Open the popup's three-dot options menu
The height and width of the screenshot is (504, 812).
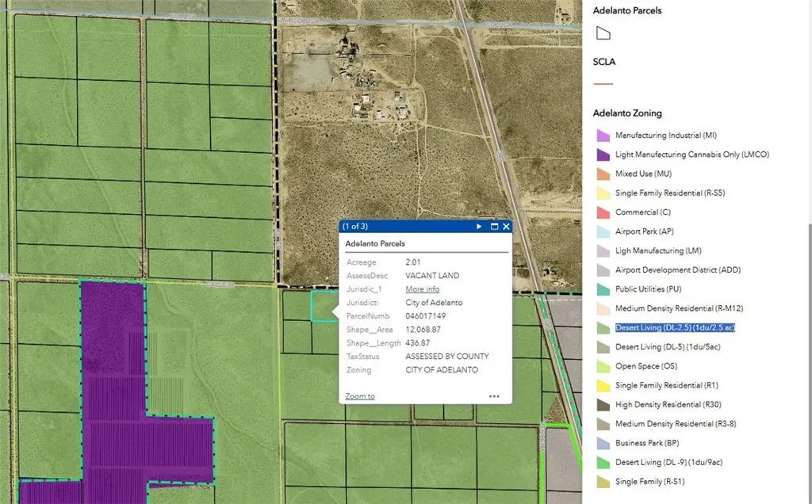point(494,396)
